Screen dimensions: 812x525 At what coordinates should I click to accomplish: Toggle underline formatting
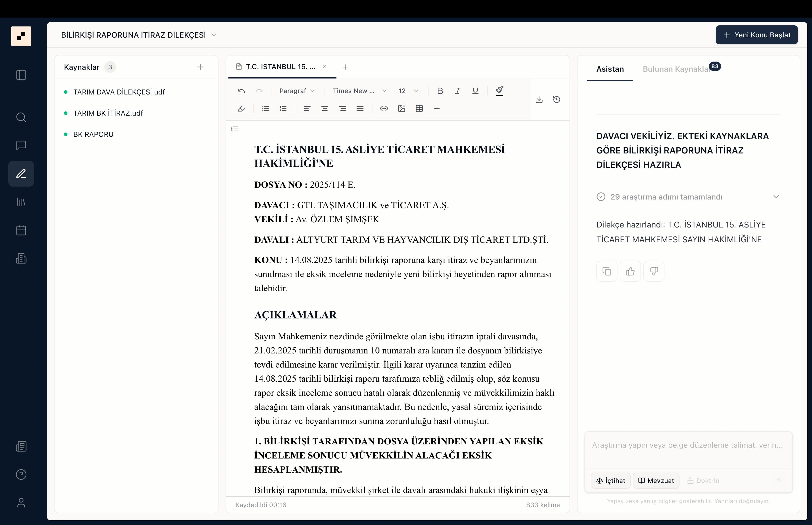point(475,91)
